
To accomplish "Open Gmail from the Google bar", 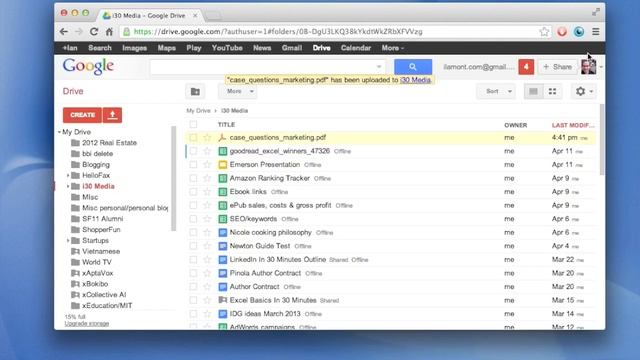I will 292,48.
